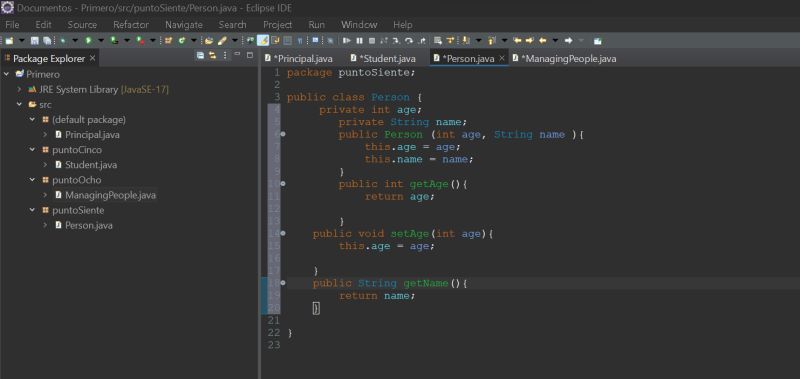This screenshot has width=800, height=379.
Task: Click the Step Over debug icon
Action: point(409,40)
